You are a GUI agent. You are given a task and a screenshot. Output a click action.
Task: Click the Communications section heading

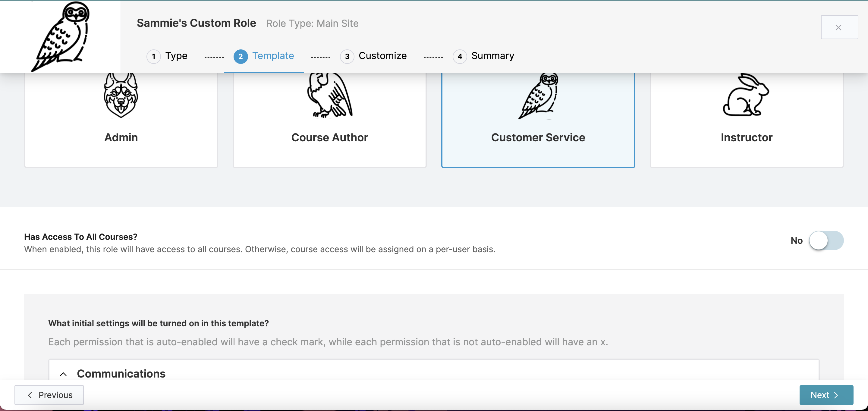(121, 374)
